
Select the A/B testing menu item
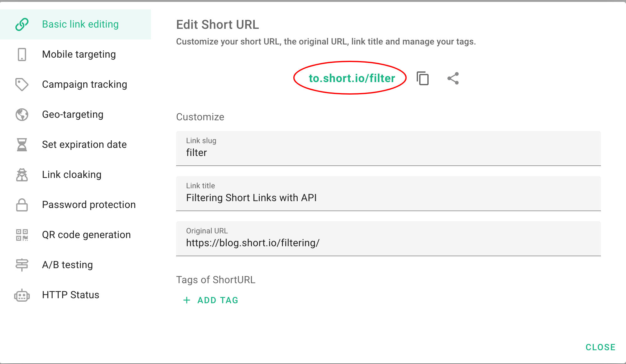67,265
